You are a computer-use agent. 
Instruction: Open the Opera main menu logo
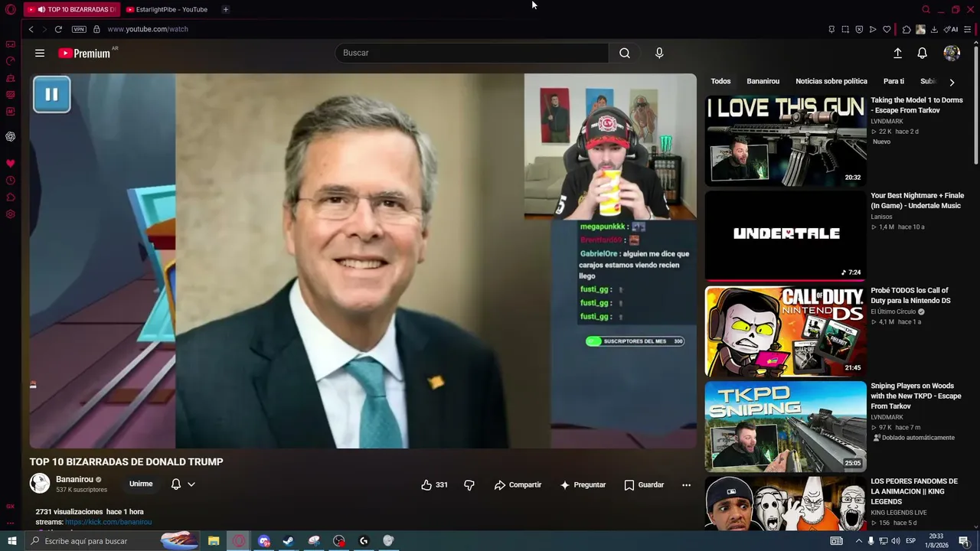[x=11, y=9]
